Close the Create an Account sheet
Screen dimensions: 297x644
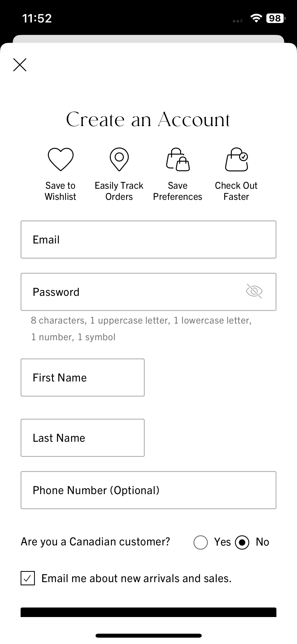20,65
